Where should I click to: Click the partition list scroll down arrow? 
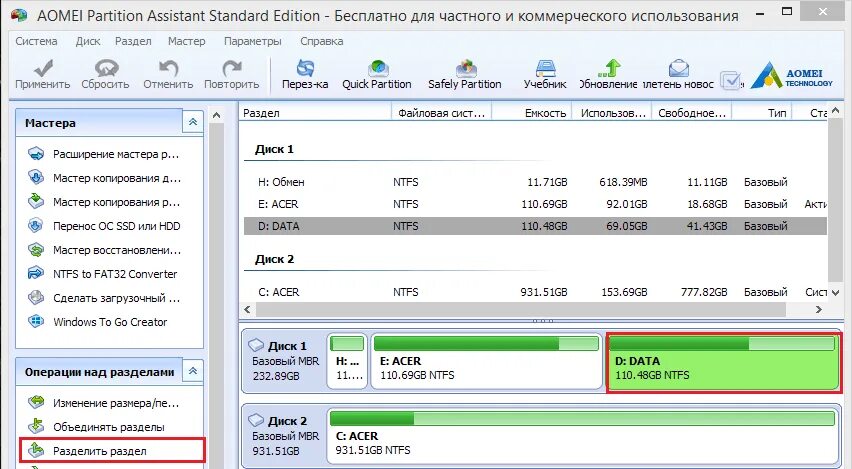pyautogui.click(x=836, y=292)
